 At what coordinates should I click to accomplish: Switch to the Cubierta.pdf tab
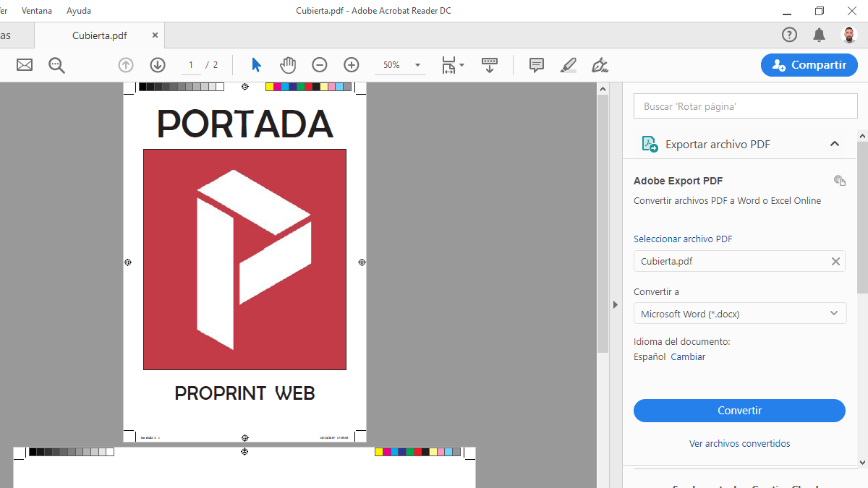(x=100, y=35)
